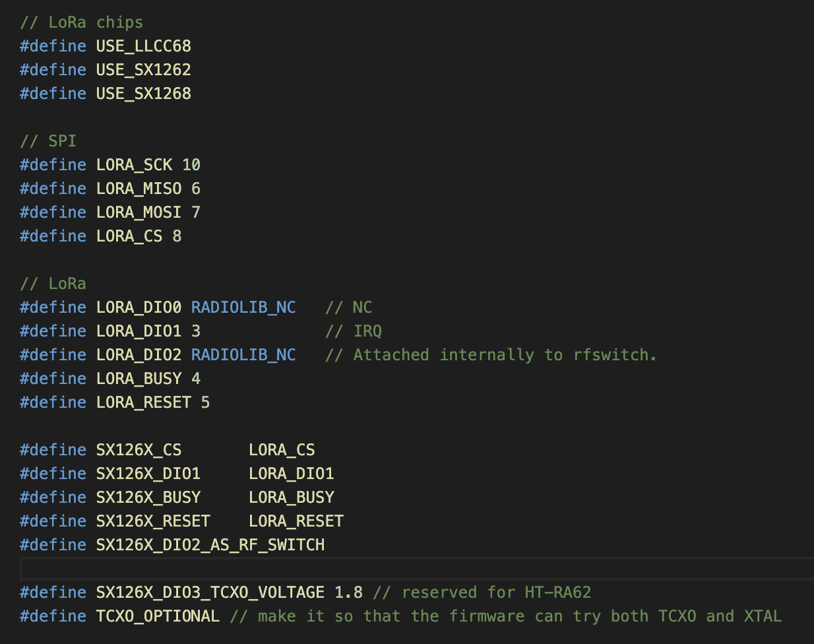
Task: Click the LORA_MOSI identifier
Action: coord(139,212)
